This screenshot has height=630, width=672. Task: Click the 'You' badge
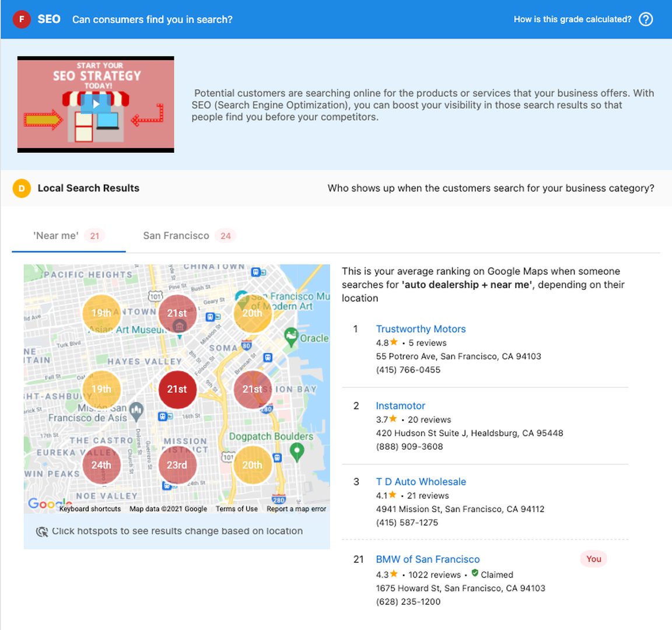click(x=594, y=559)
